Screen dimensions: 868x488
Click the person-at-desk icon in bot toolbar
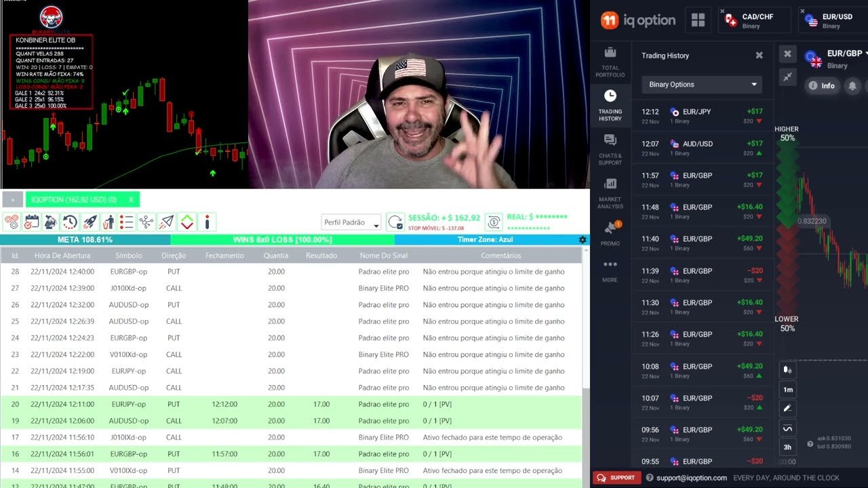(50, 222)
